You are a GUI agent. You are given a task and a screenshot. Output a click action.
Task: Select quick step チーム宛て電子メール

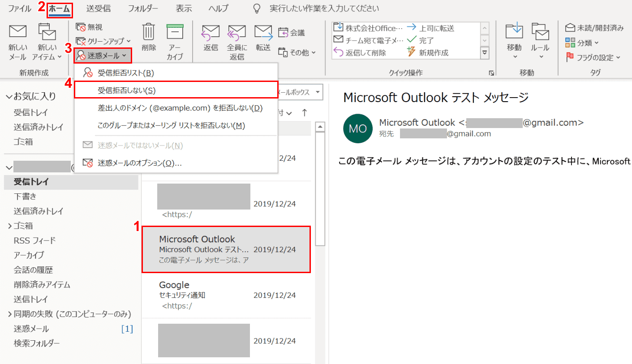pos(368,40)
